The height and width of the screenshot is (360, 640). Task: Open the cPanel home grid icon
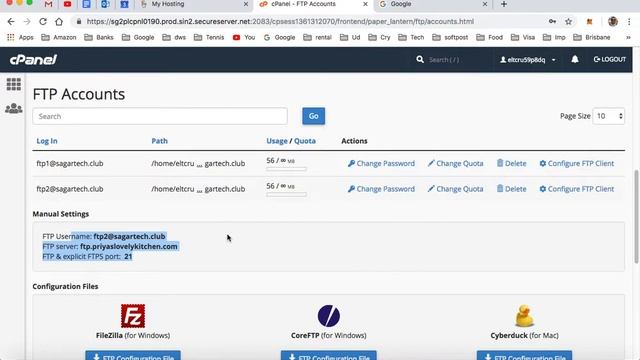[x=13, y=84]
